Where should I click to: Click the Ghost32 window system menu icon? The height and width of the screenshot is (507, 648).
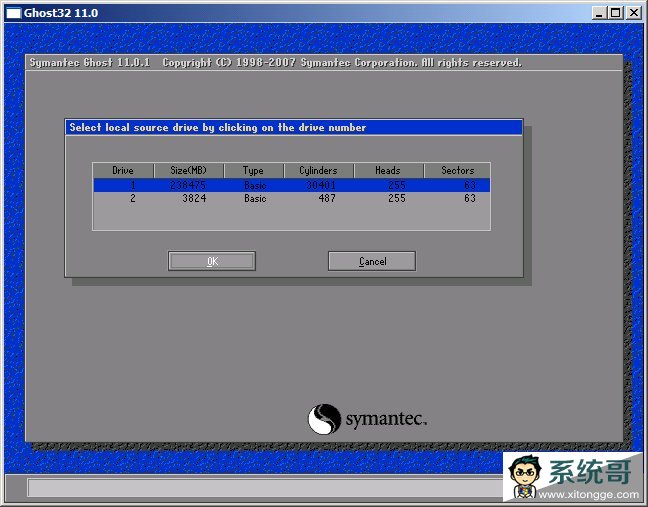pos(13,13)
